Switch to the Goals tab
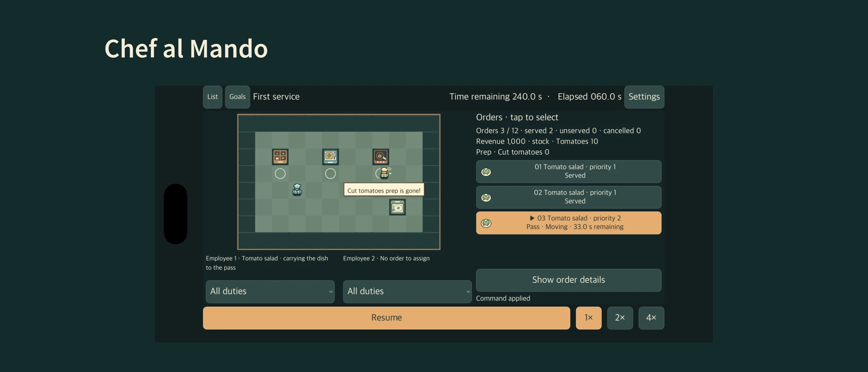Image resolution: width=868 pixels, height=372 pixels. [x=237, y=97]
